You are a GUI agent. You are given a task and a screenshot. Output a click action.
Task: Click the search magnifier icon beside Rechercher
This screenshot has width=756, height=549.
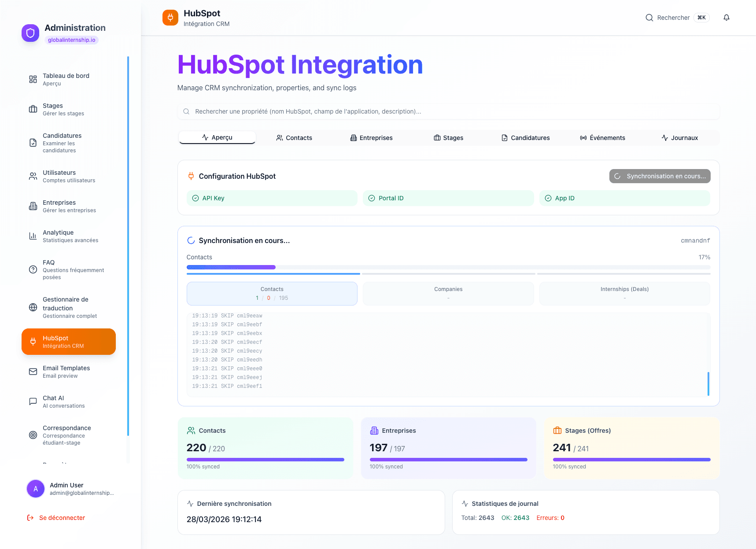click(649, 18)
